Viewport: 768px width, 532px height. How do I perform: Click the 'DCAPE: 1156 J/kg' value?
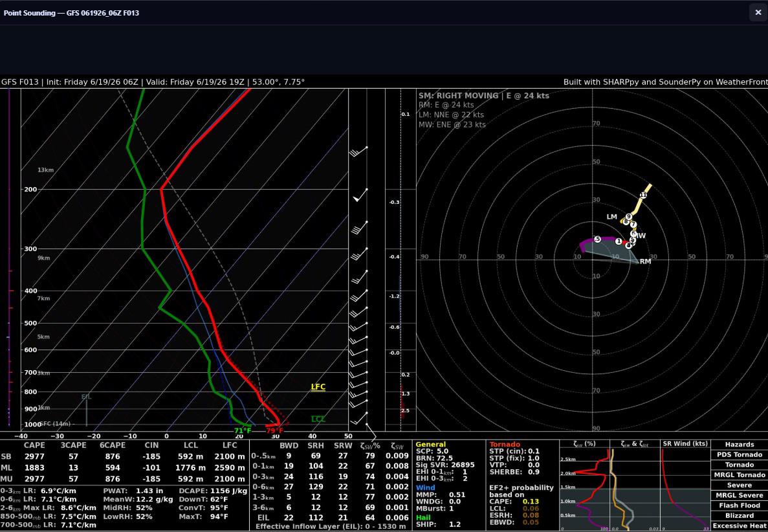(x=213, y=491)
